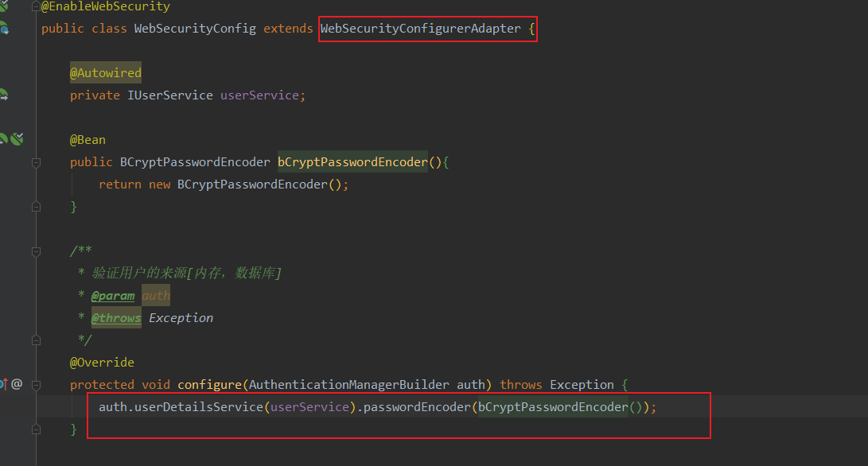This screenshot has height=466, width=868.
Task: Click the autowired dependency gutter icon beside userService
Action: click(x=3, y=95)
